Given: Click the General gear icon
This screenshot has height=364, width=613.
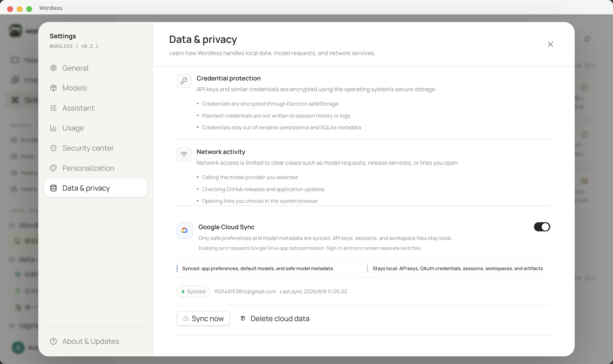Looking at the screenshot, I should tap(53, 68).
